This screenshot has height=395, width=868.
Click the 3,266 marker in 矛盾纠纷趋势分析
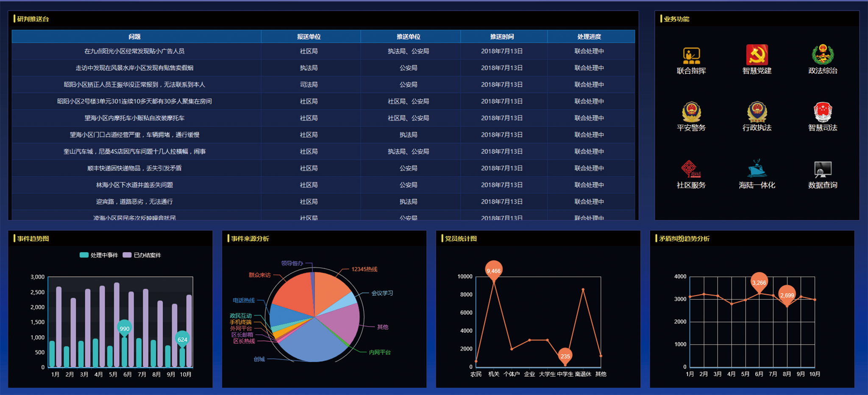[x=759, y=282]
